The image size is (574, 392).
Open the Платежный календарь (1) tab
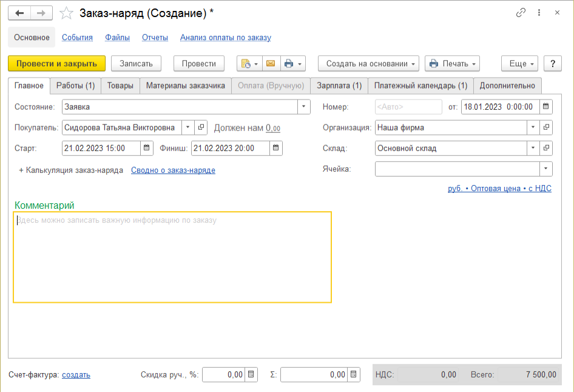(420, 86)
